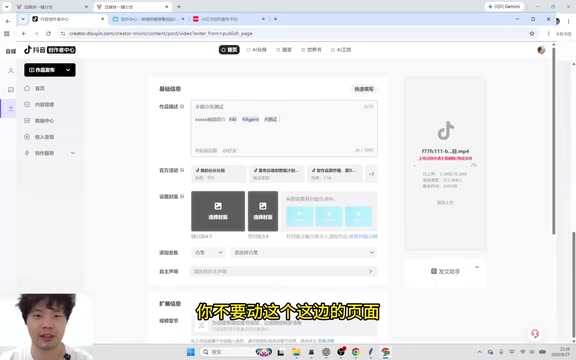Expand the 作品发布 button dropdown arrow
This screenshot has height=360, width=576.
68,70
